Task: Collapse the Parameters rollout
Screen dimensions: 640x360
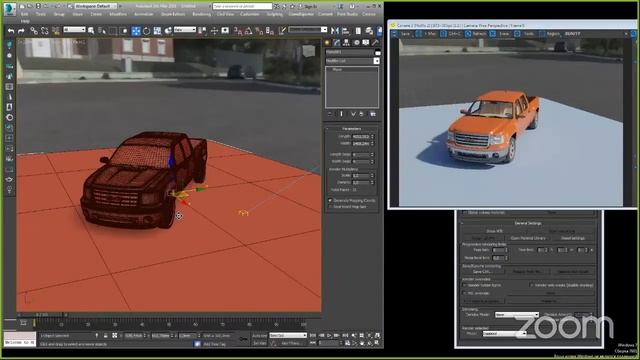Action: click(x=352, y=129)
